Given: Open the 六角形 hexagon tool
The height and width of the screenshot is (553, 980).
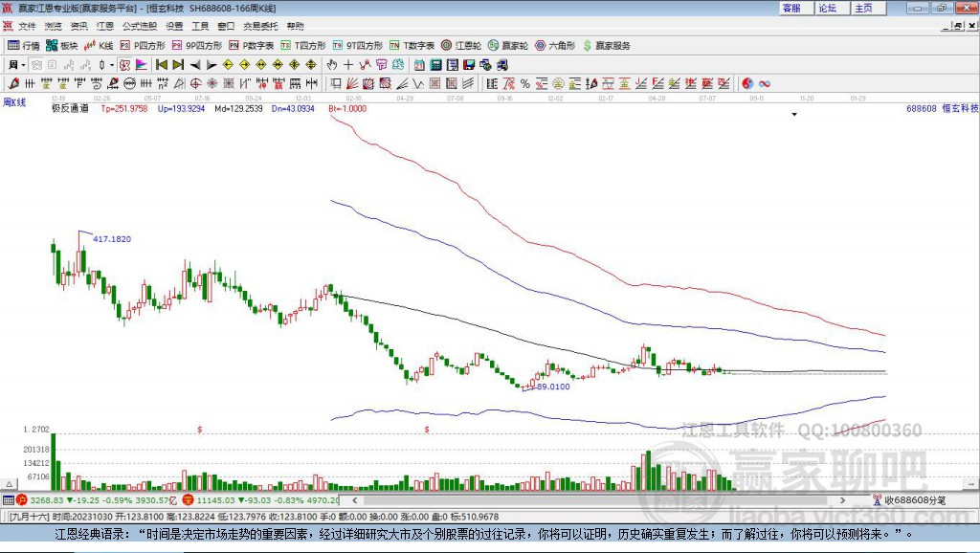Looking at the screenshot, I should click(555, 46).
